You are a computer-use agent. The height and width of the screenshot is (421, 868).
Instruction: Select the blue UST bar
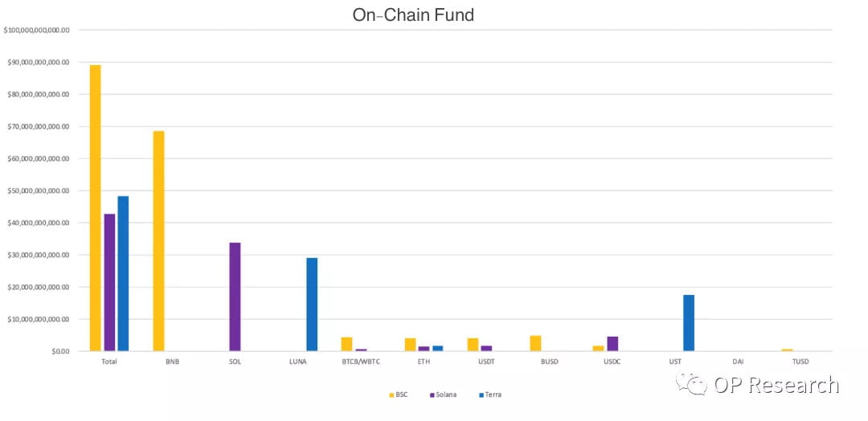pos(689,323)
